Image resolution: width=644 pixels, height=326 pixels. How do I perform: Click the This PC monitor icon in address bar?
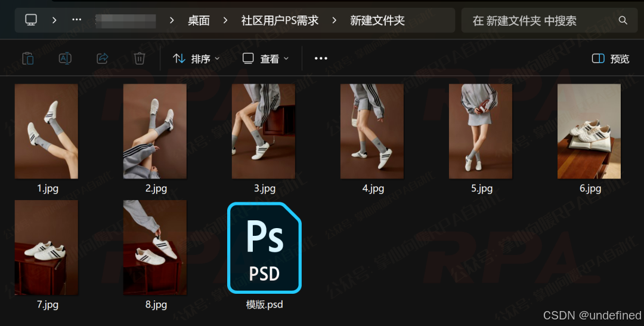31,20
